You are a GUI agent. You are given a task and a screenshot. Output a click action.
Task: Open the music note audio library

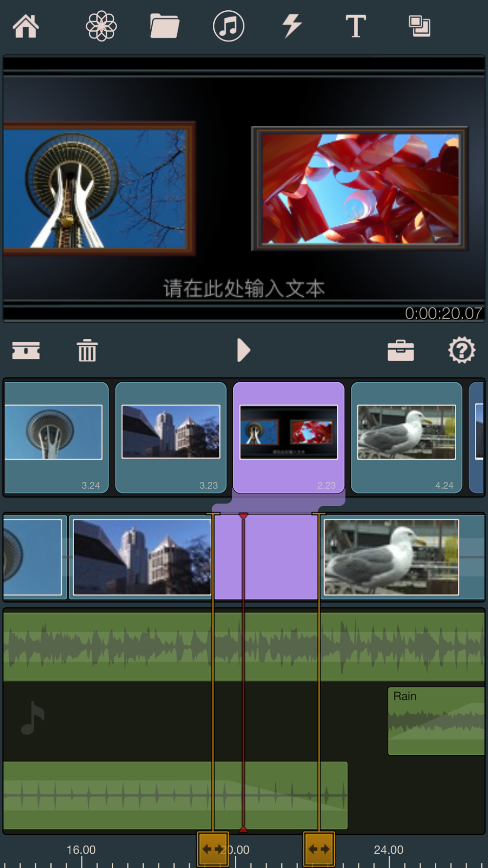[228, 26]
